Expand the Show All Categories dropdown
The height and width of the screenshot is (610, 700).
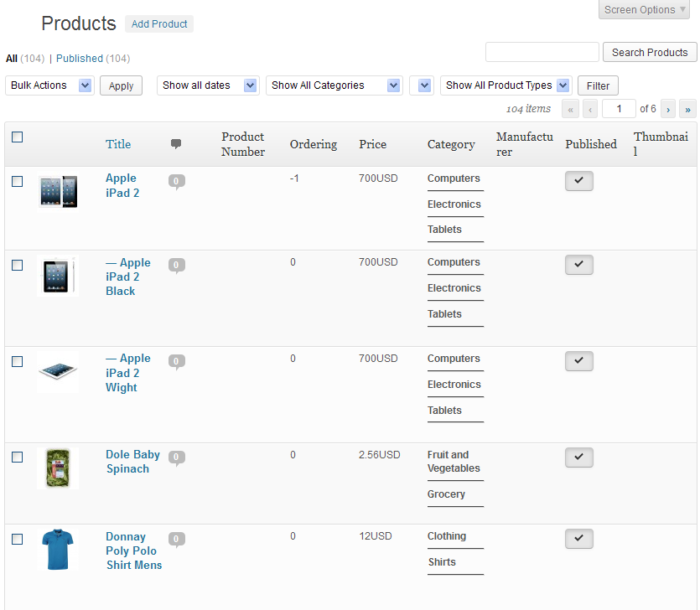coord(334,85)
